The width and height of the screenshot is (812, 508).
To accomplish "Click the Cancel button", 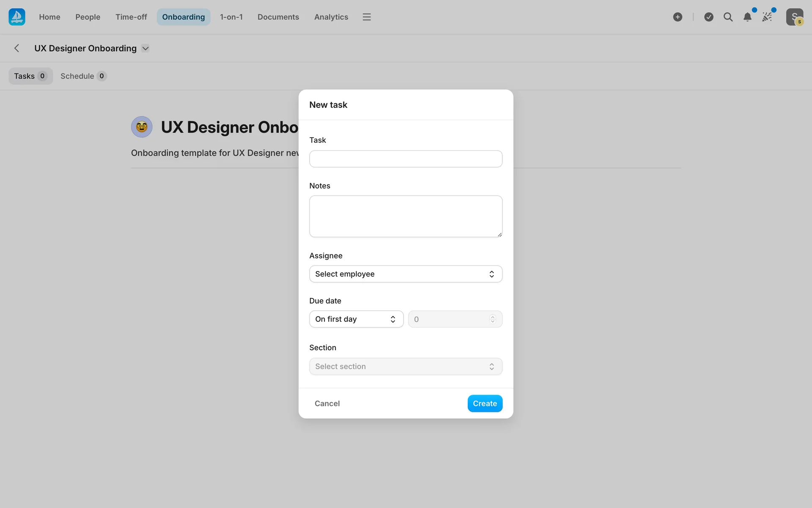I will pos(327,403).
